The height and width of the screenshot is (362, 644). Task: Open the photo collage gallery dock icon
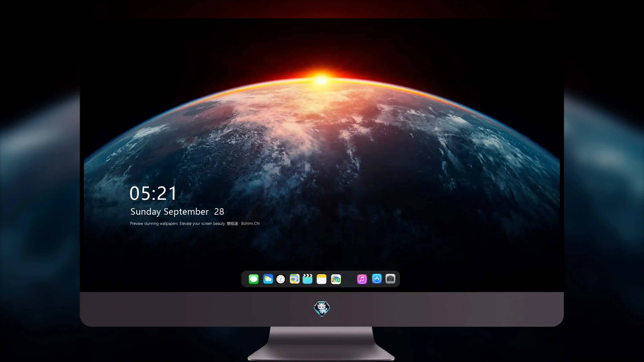pos(336,279)
